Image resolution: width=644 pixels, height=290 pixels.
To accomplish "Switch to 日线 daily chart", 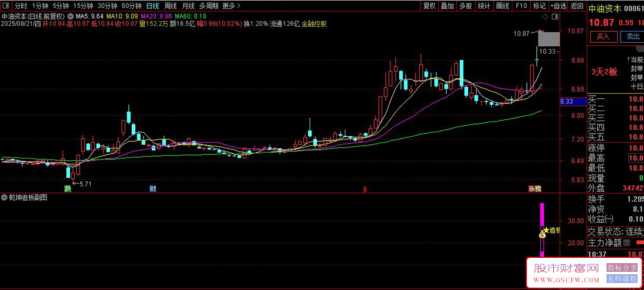I will 153,6.
